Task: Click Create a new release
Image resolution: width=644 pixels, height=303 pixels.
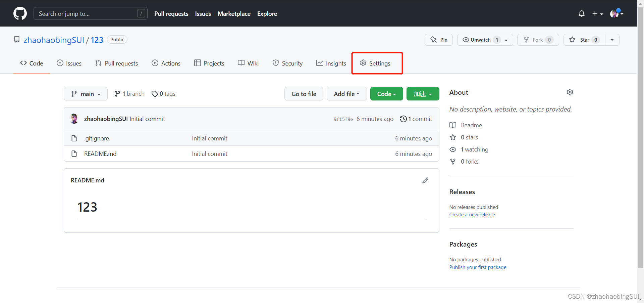Action: tap(472, 215)
